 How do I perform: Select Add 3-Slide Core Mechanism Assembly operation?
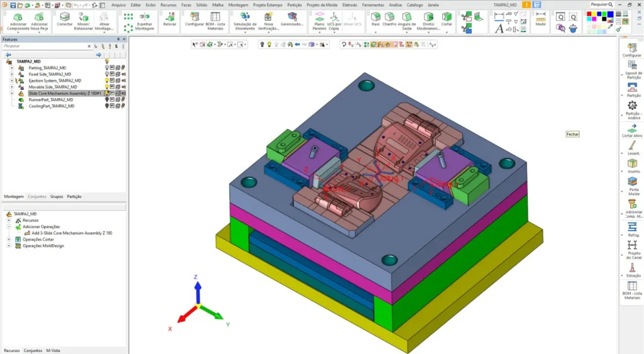(x=72, y=233)
